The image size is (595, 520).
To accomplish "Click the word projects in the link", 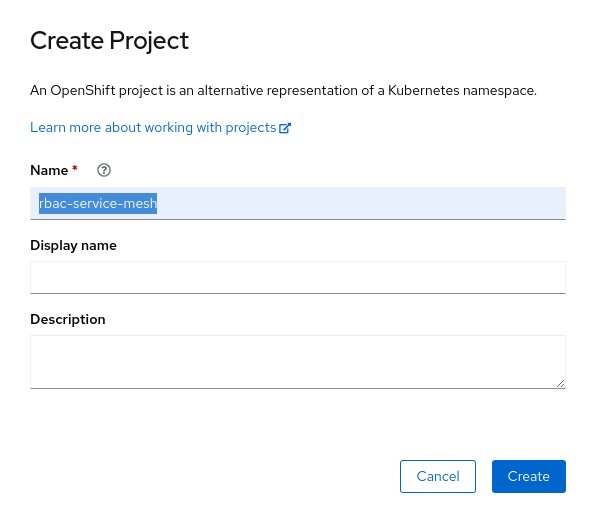I will [250, 128].
